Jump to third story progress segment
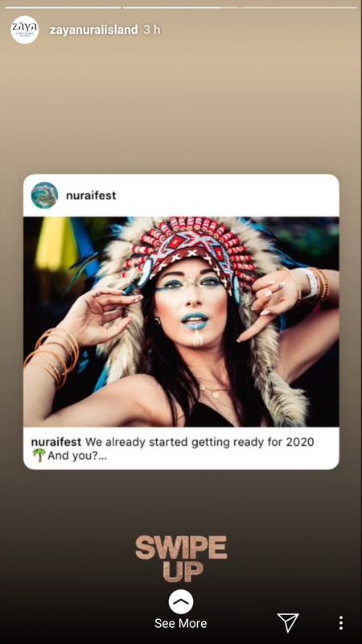The image size is (362, 644). click(x=298, y=7)
